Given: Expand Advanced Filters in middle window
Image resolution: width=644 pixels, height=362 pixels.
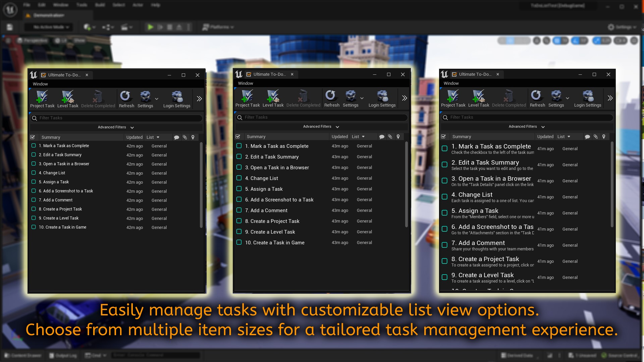Looking at the screenshot, I should coord(321,127).
